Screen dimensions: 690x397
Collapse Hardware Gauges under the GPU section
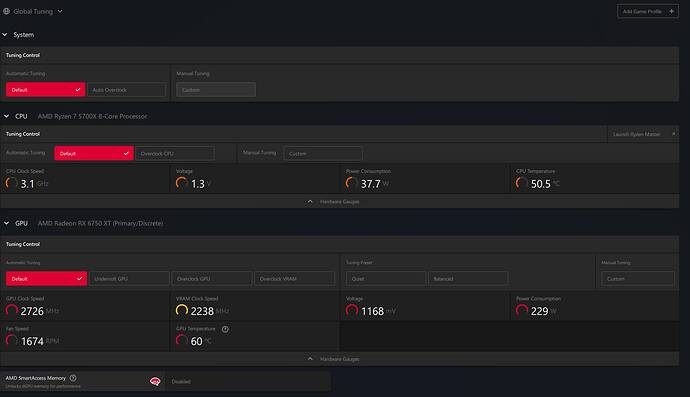point(339,359)
